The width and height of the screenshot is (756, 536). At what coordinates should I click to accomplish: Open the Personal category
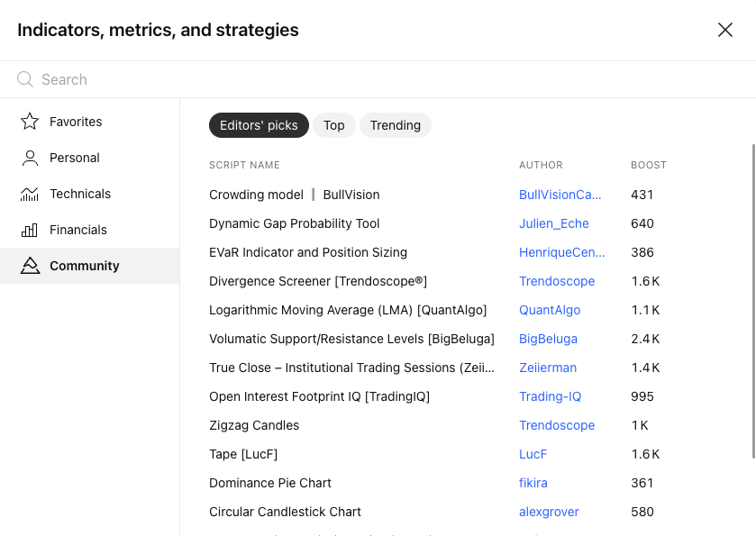[90, 158]
